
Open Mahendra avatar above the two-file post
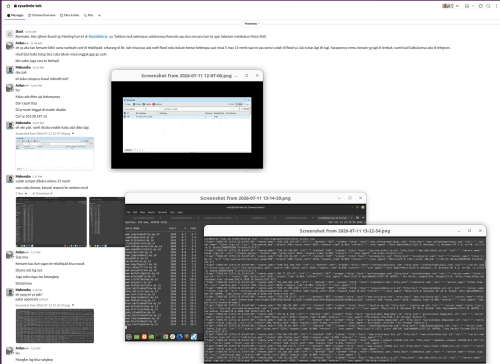tap(10, 179)
